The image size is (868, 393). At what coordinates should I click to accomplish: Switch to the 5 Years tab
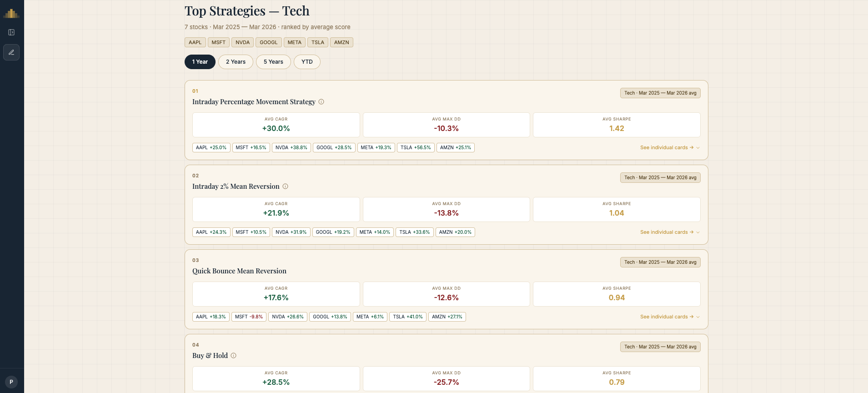[273, 62]
